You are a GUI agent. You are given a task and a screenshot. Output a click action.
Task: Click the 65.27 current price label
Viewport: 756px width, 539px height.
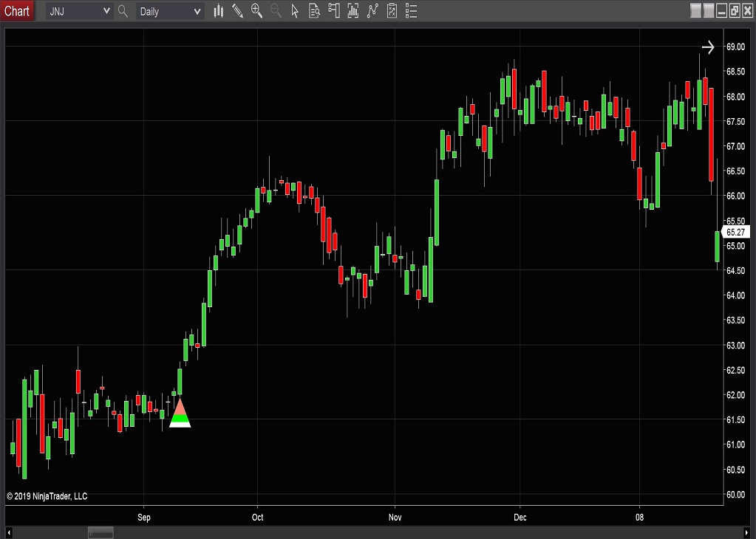coord(736,232)
